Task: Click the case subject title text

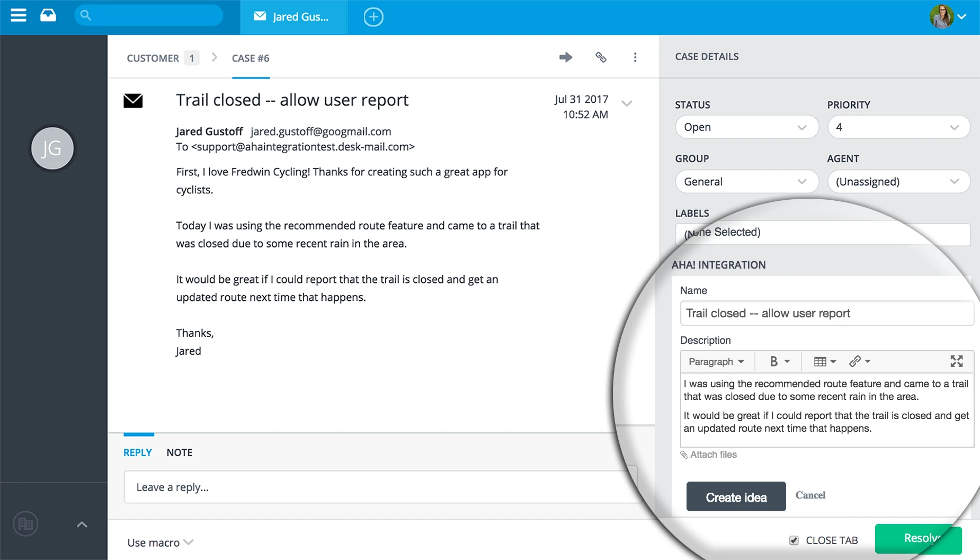Action: (292, 100)
